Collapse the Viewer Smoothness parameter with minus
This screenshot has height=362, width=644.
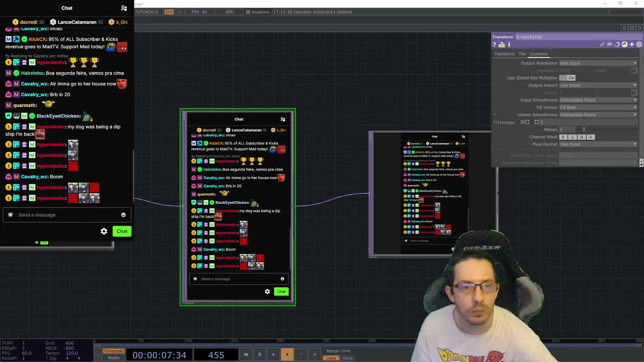pos(495,115)
